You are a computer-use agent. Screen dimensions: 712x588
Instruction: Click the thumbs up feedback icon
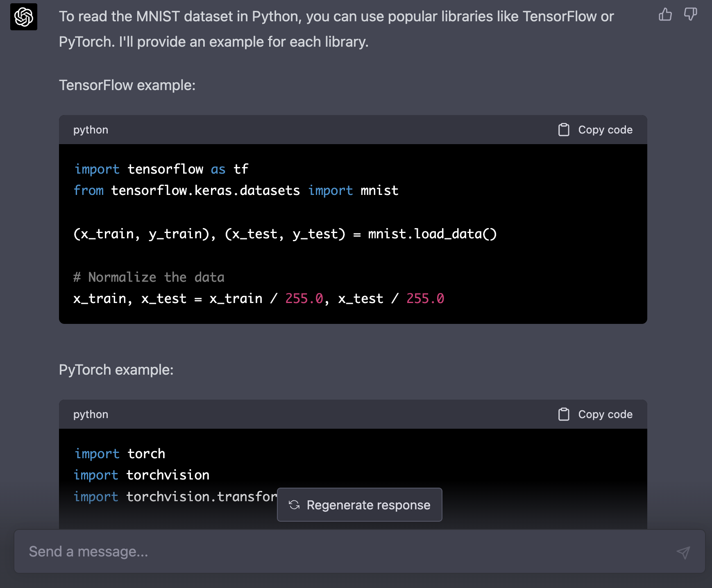[x=665, y=15]
